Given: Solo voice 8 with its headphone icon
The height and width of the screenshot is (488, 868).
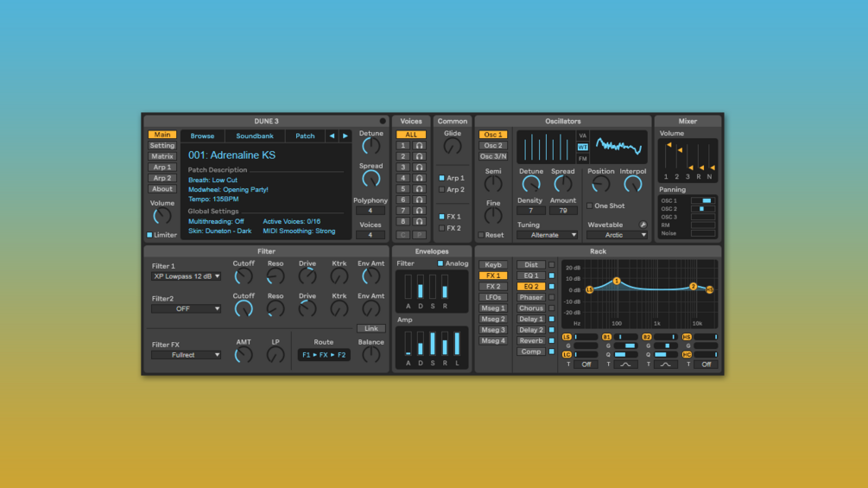Looking at the screenshot, I should pos(420,221).
